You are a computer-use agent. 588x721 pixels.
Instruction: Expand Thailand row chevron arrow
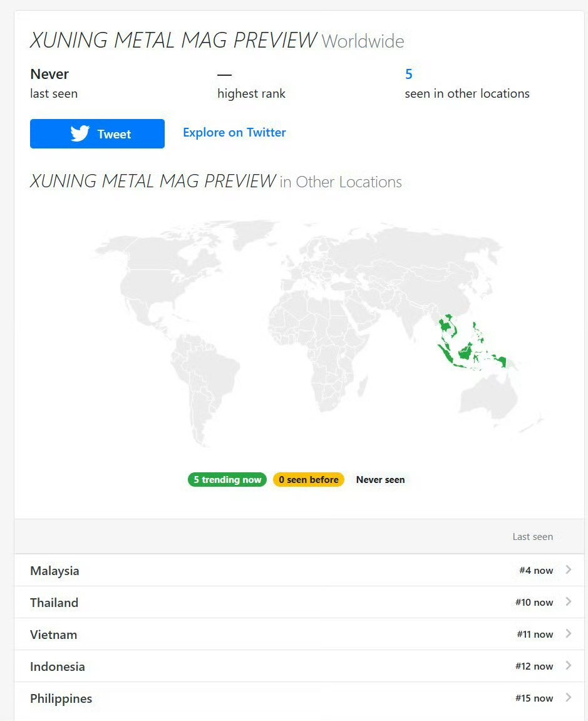[569, 602]
